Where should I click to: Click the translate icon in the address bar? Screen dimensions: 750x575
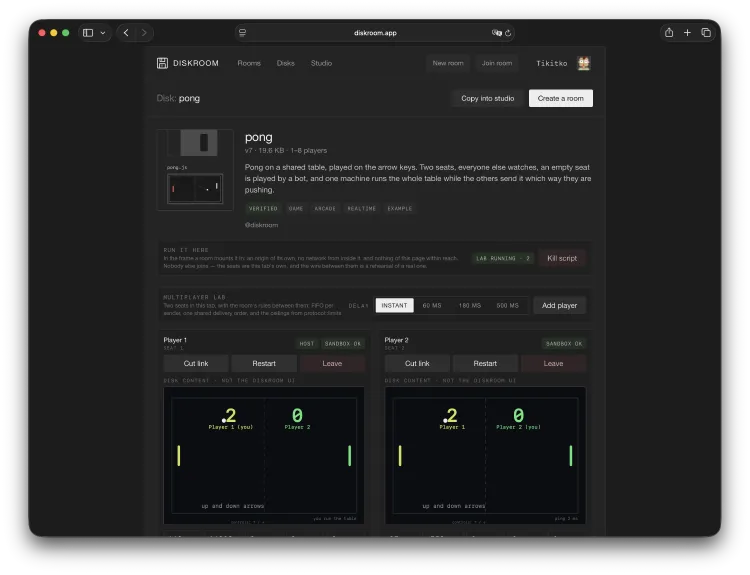point(496,33)
